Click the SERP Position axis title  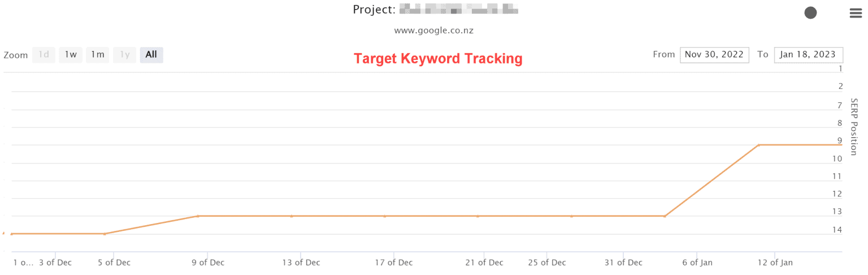coord(854,127)
